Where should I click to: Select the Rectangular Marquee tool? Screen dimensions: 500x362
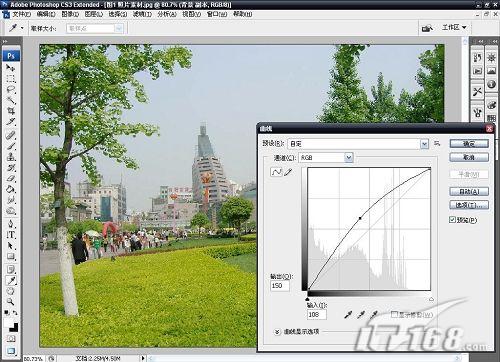[11, 79]
